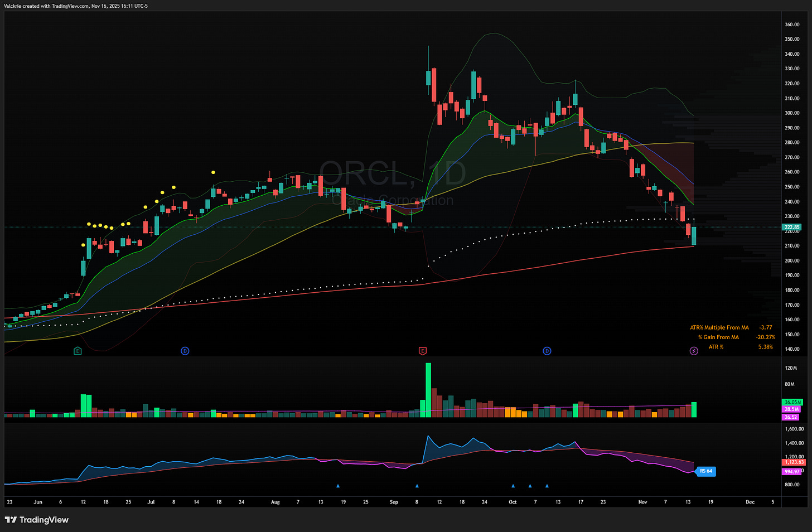Click the 250.00 price axis label

792,187
